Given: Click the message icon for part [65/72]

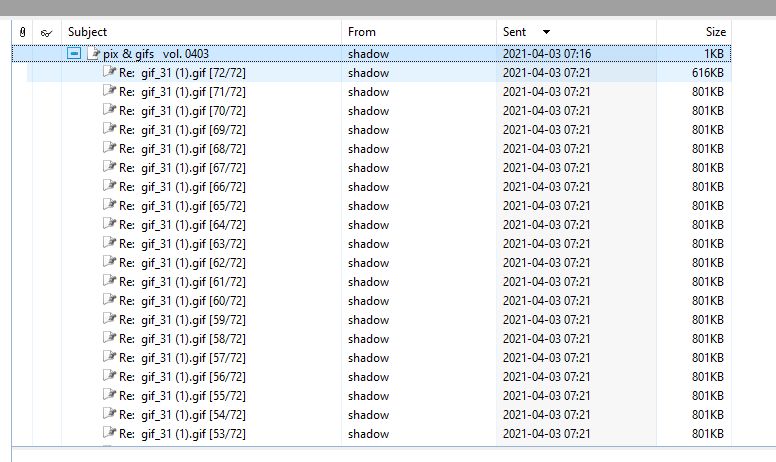Looking at the screenshot, I should click(x=109, y=205).
